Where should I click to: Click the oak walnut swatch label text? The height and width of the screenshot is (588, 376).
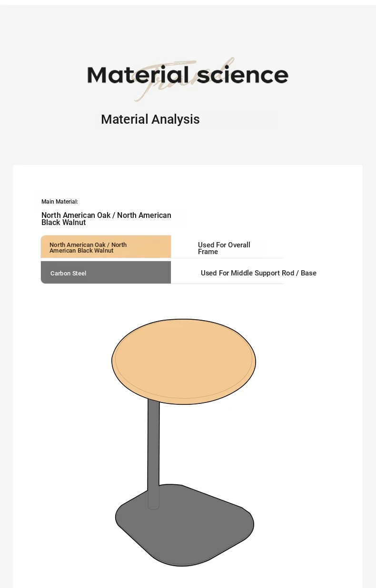coord(88,248)
